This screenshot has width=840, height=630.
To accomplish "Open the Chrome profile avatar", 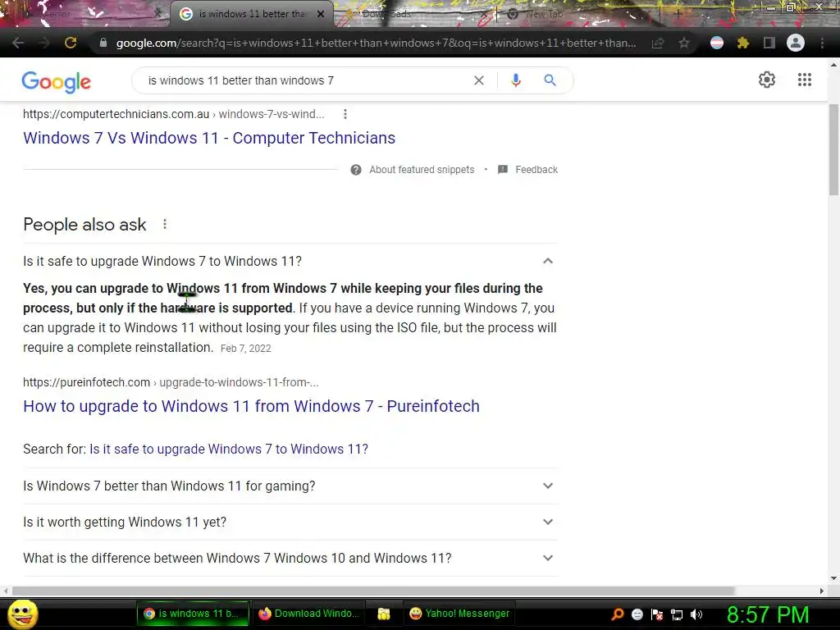I will (796, 43).
